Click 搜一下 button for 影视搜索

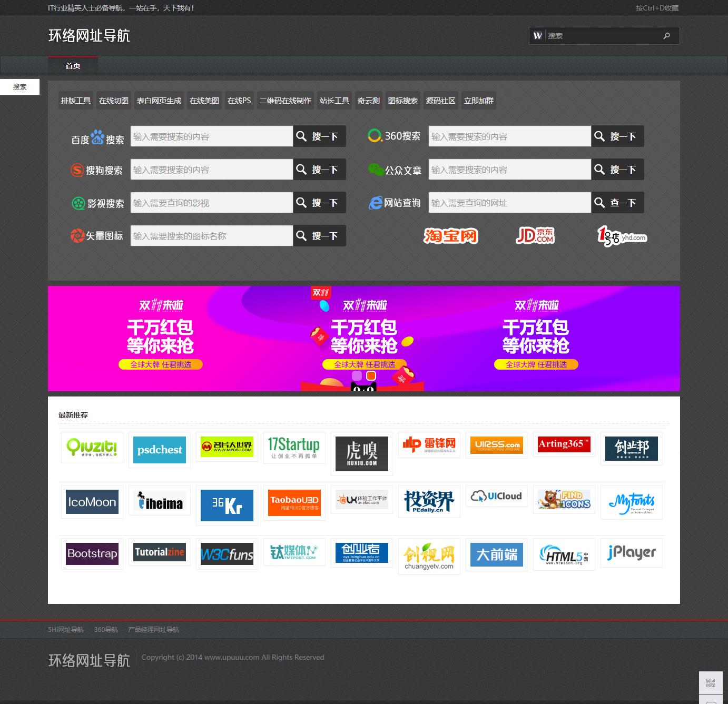[319, 203]
